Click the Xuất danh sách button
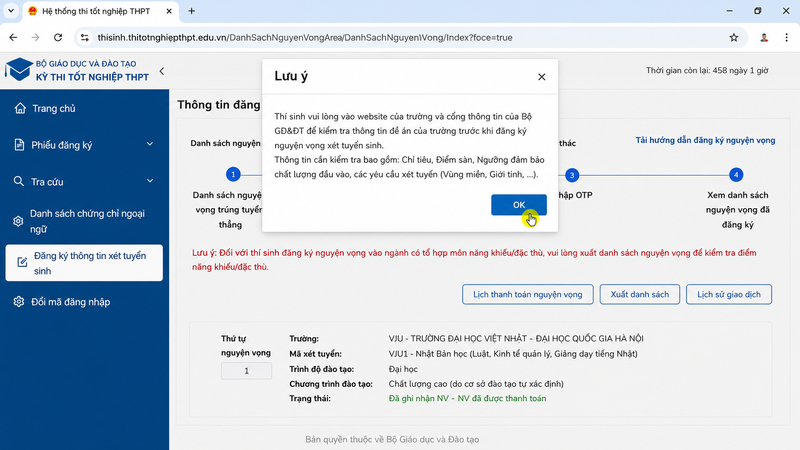This screenshot has width=800, height=450. click(x=639, y=294)
